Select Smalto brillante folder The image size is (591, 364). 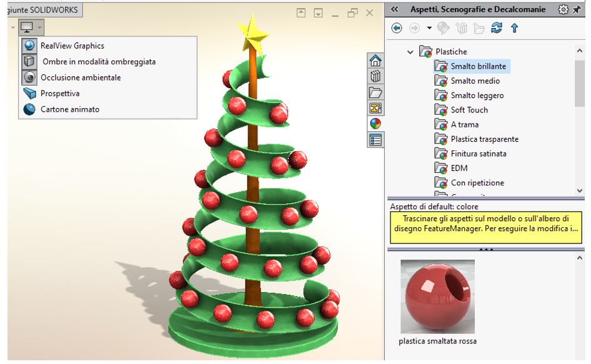[479, 66]
